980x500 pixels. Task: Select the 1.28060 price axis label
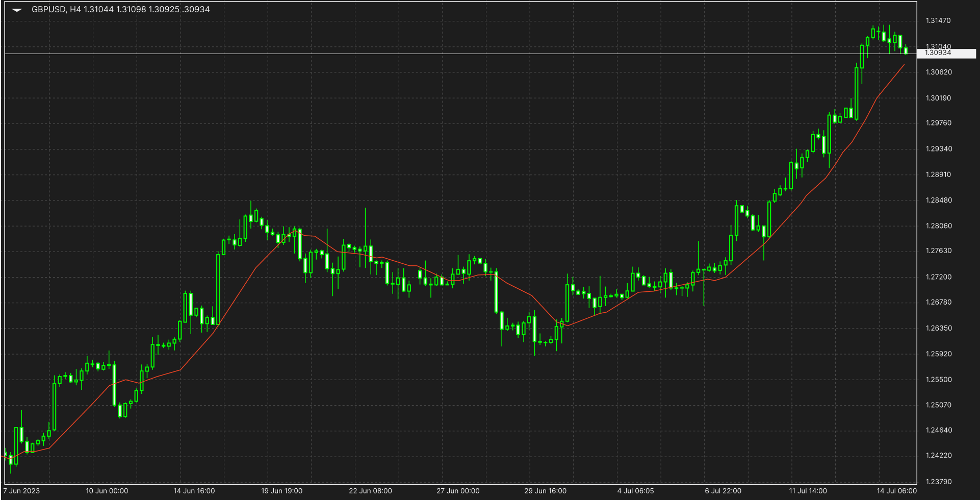tap(938, 226)
